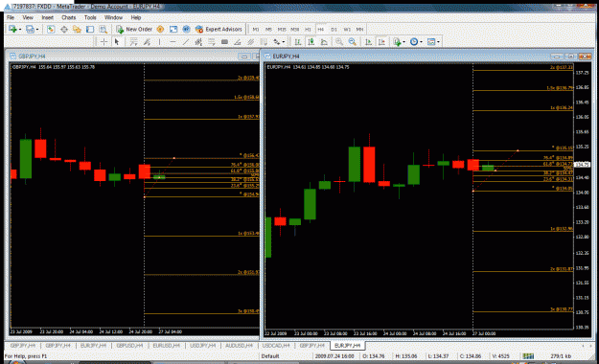Open the Insert menu

(47, 17)
